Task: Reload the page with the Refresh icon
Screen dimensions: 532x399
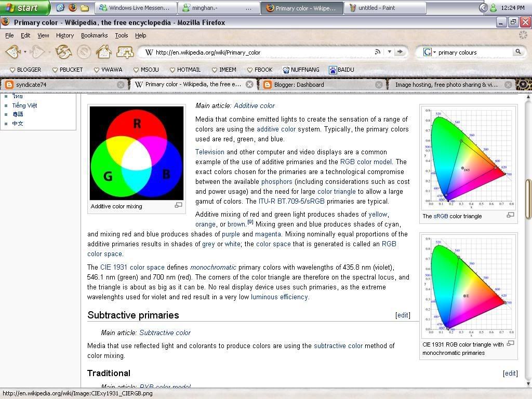Action: pyautogui.click(x=63, y=52)
